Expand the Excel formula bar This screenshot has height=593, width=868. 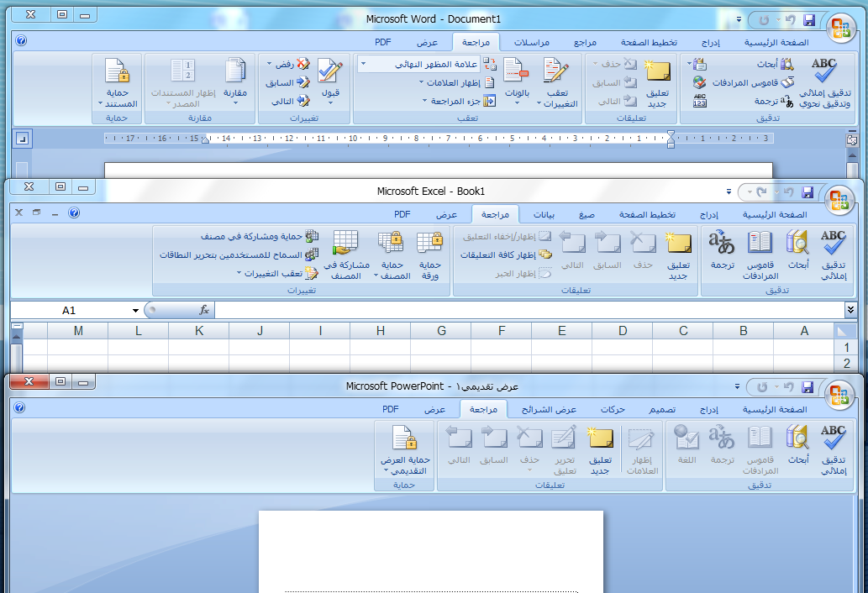click(x=851, y=310)
